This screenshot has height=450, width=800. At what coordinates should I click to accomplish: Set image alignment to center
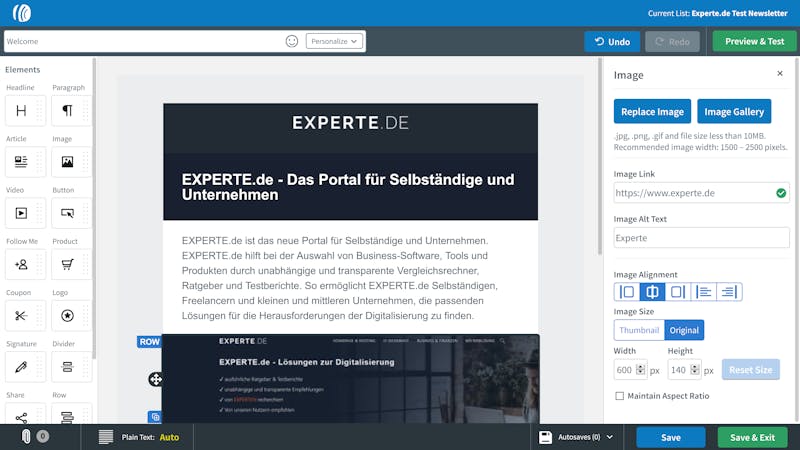(652, 292)
